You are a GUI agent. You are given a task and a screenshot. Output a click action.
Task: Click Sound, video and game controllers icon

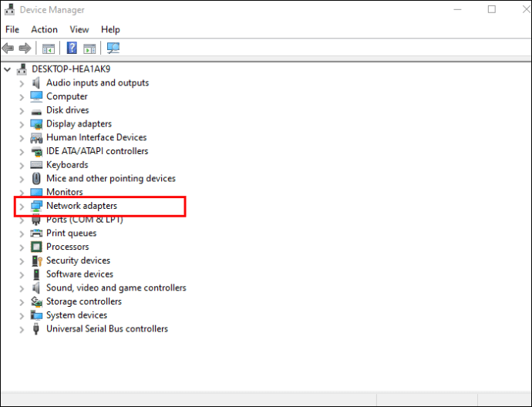(36, 288)
